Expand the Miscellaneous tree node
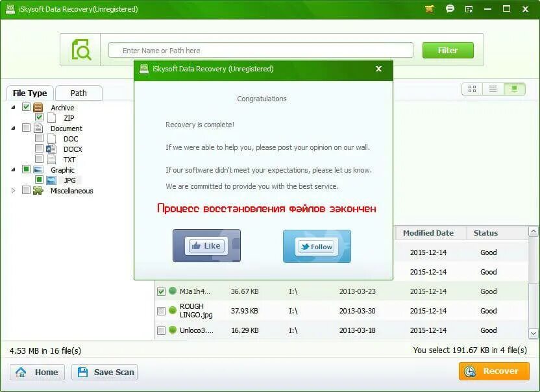The width and height of the screenshot is (540, 392). click(x=13, y=190)
